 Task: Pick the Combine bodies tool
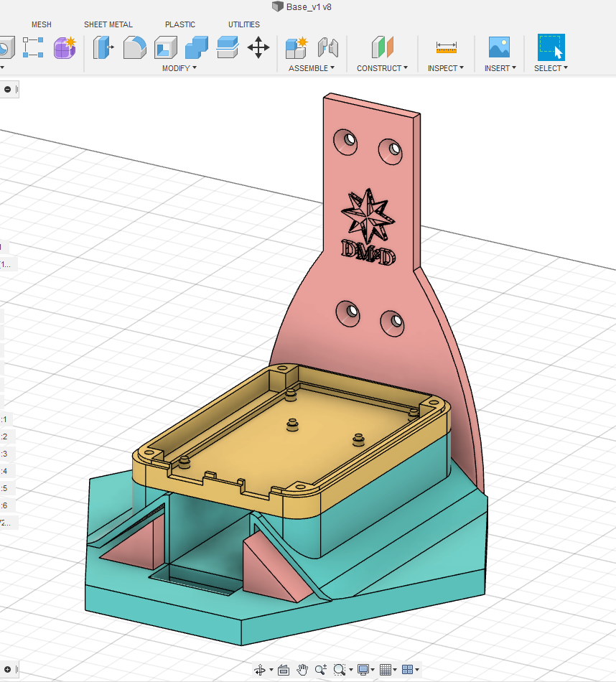click(197, 47)
